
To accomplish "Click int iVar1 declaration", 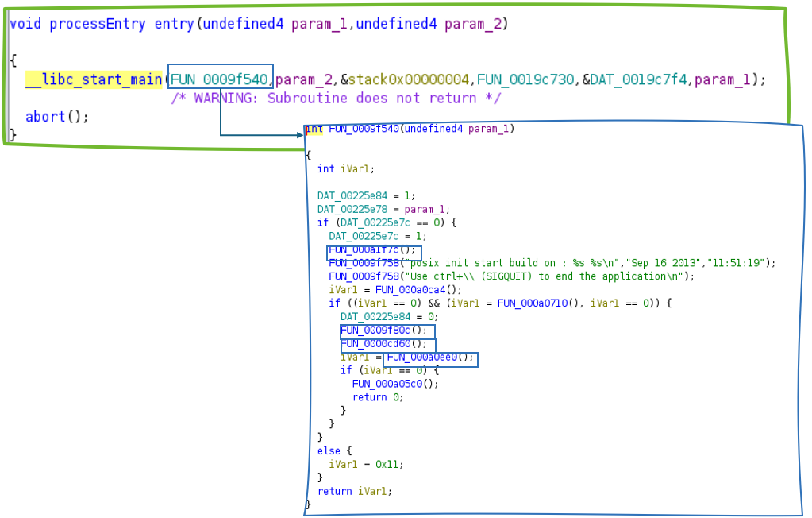I will click(x=346, y=169).
